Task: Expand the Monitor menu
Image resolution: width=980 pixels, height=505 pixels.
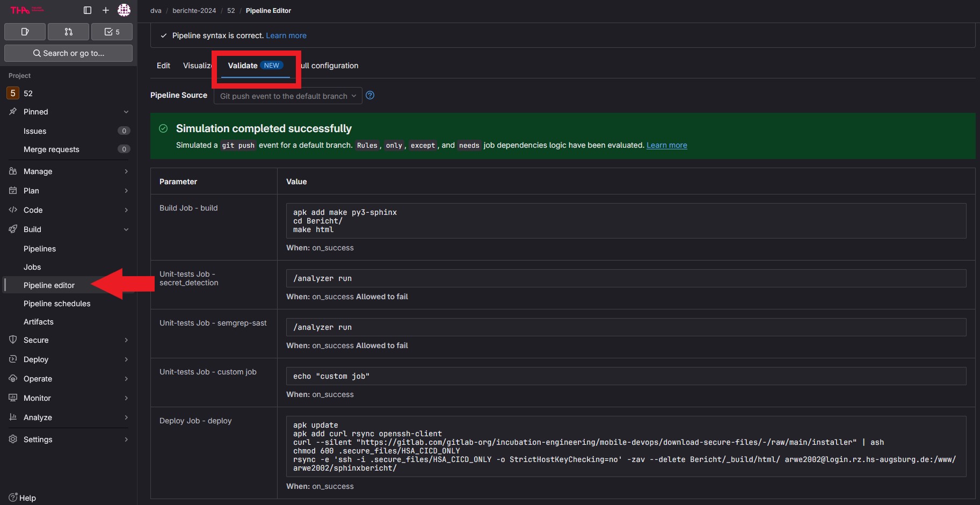Action: pos(69,398)
